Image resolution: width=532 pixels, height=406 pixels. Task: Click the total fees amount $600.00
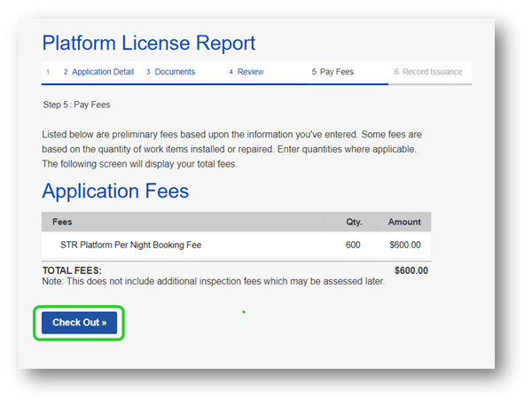click(411, 270)
